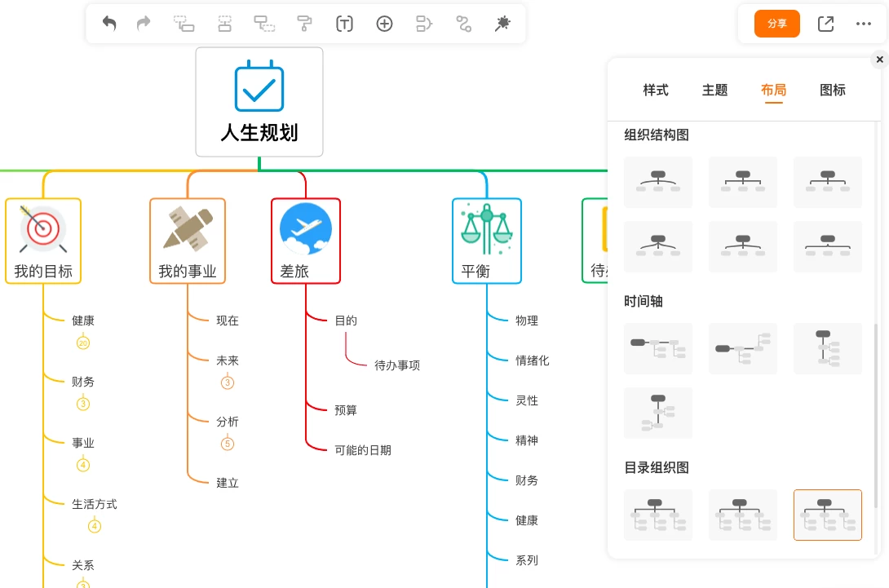The image size is (889, 588).
Task: Open the three-dot more options menu
Action: pyautogui.click(x=864, y=24)
